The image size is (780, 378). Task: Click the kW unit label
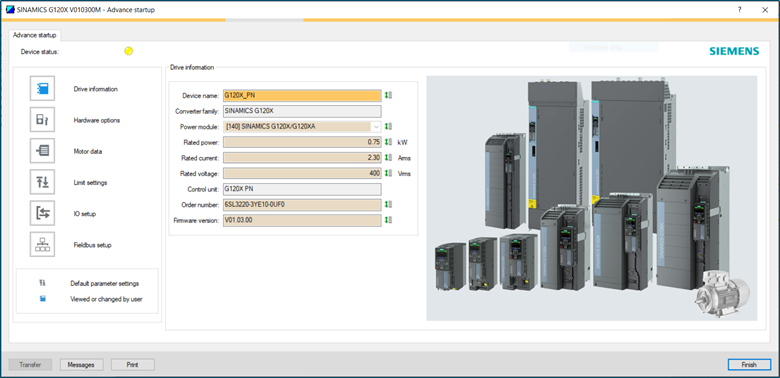click(402, 142)
